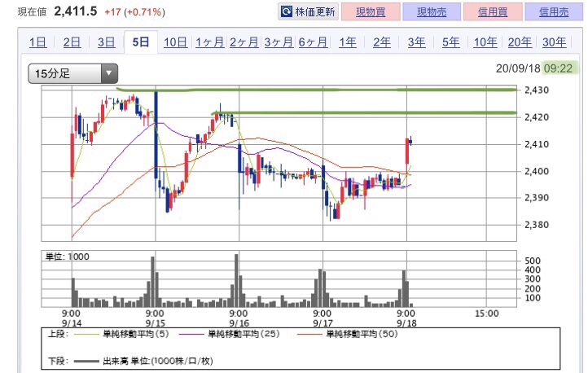Screen dimensions: 588x373
Task: Select the active 5日 tab
Action: pyautogui.click(x=141, y=42)
